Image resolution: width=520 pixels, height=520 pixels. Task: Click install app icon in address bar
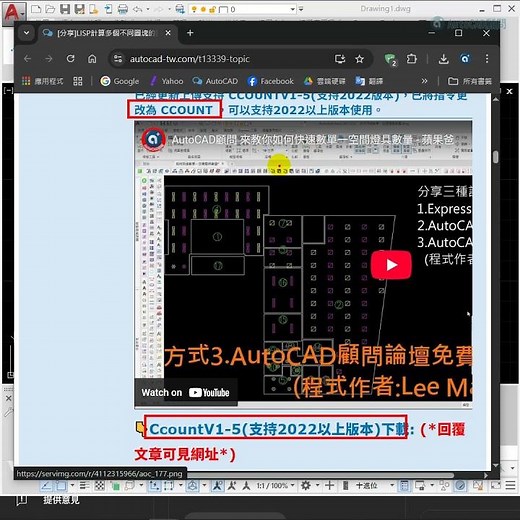point(340,59)
